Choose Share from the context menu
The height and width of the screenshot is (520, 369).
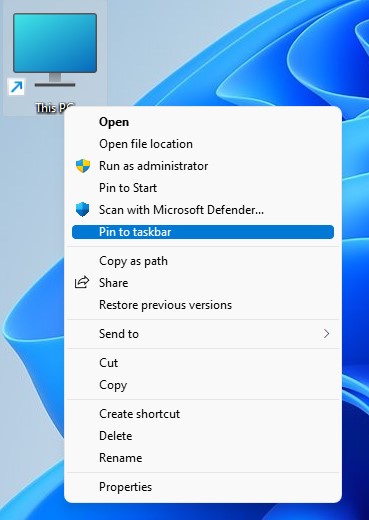203,283
